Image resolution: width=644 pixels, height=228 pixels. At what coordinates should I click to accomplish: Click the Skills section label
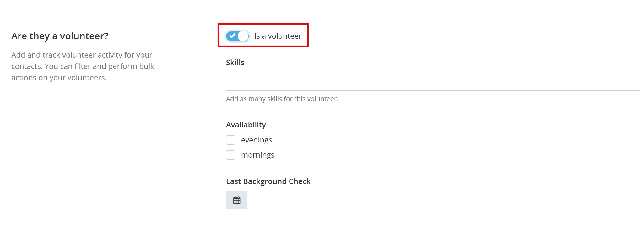click(235, 62)
